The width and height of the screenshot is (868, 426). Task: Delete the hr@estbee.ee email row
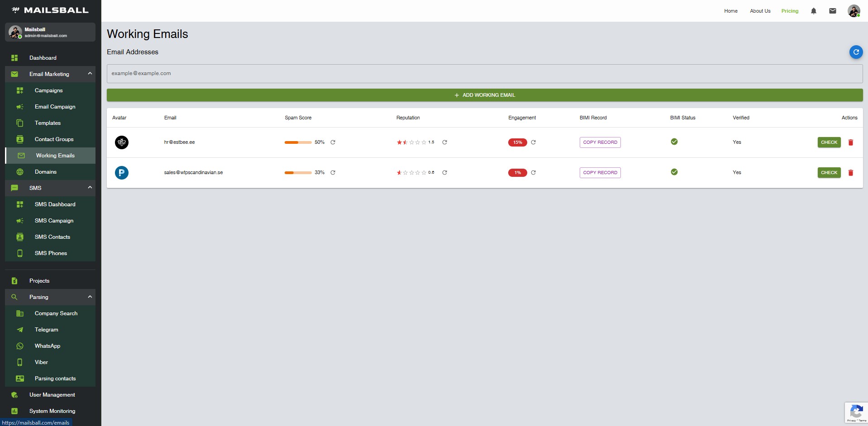(x=850, y=142)
